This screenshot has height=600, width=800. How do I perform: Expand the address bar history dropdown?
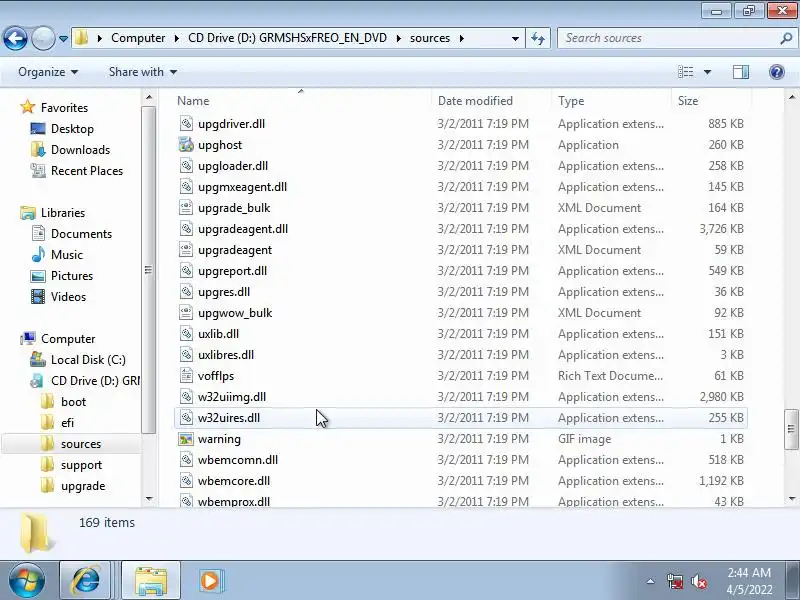pyautogui.click(x=515, y=38)
